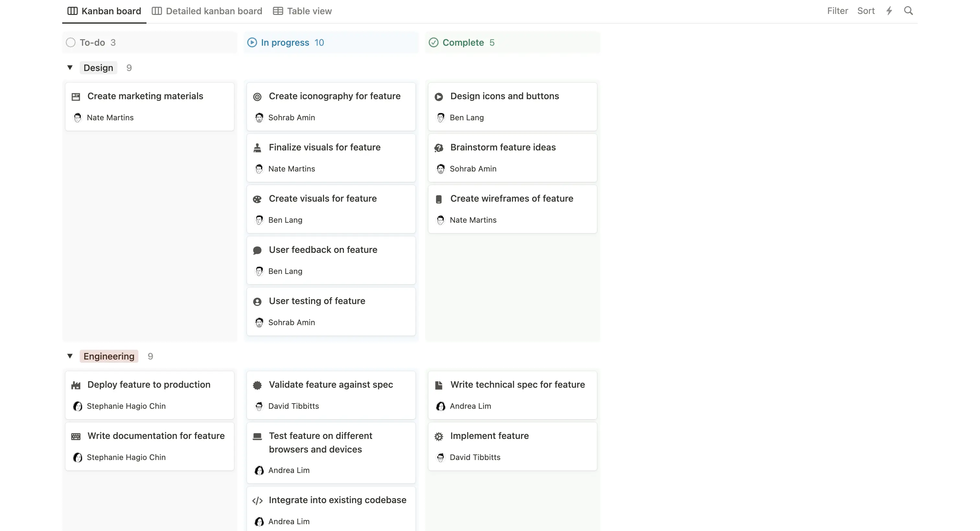980x531 pixels.
Task: Click the gear icon on Implement feature card
Action: tap(439, 436)
